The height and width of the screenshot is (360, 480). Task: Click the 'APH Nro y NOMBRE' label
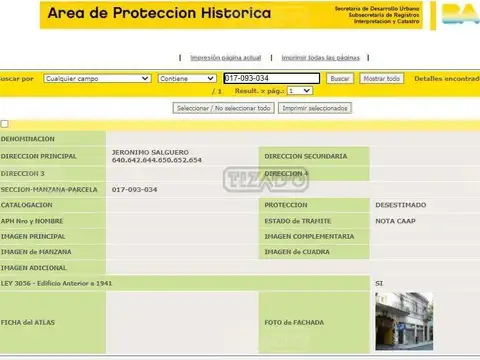pyautogui.click(x=32, y=221)
